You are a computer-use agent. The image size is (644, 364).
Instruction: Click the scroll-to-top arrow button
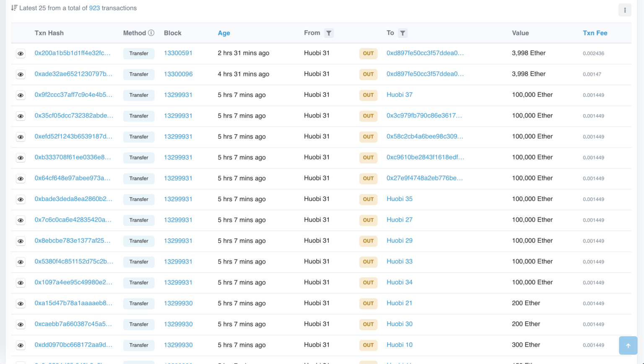(628, 346)
